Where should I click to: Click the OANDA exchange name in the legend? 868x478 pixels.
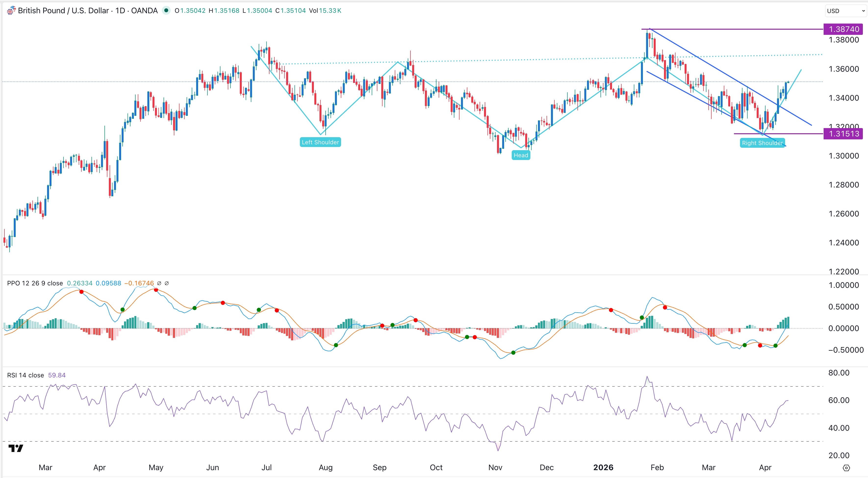click(x=145, y=11)
